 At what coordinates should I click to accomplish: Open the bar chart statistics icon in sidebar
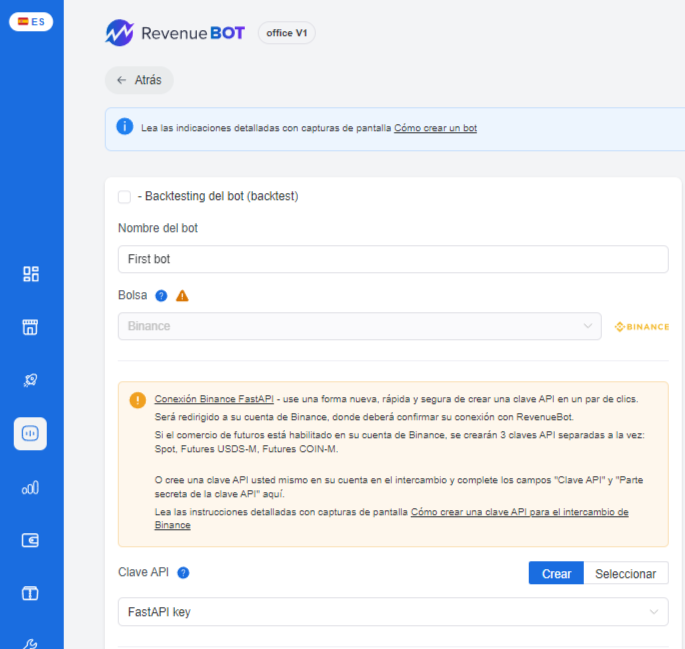[x=31, y=487]
